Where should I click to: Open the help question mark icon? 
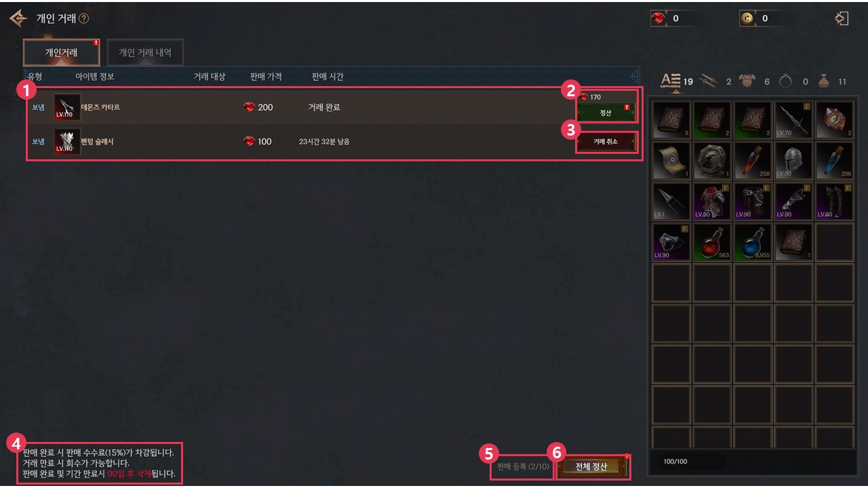point(83,19)
